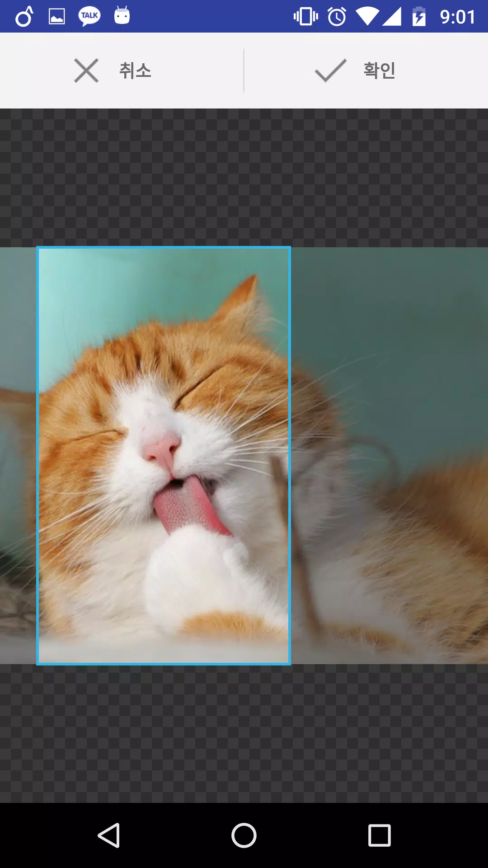Tap the KakaoTalk notification icon
This screenshot has height=868, width=488.
click(x=89, y=16)
